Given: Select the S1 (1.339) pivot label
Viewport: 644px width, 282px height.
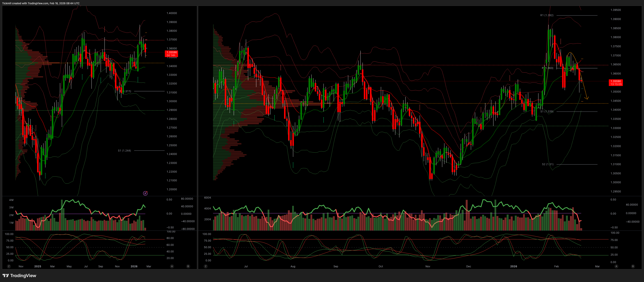Looking at the screenshot, I should (547, 112).
